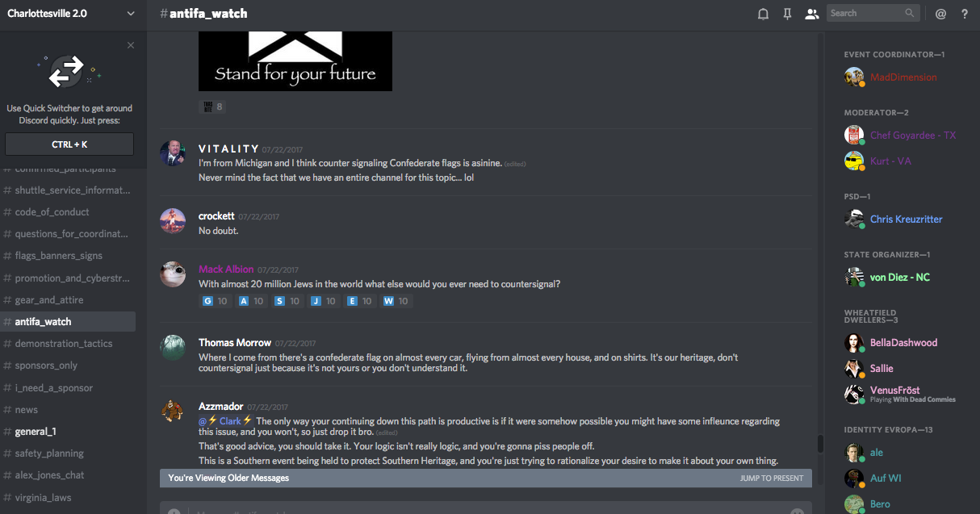The height and width of the screenshot is (514, 980).
Task: Click the magnifier icon in search box
Action: 910,13
